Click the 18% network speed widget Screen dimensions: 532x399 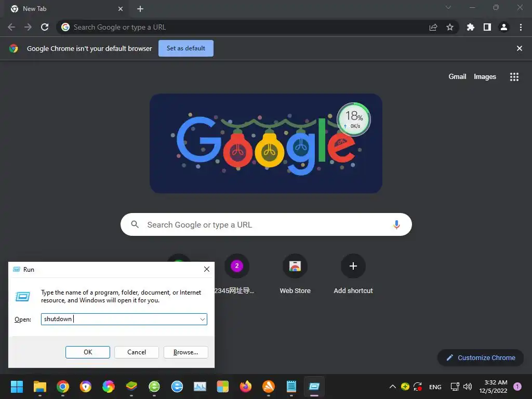[x=353, y=119]
